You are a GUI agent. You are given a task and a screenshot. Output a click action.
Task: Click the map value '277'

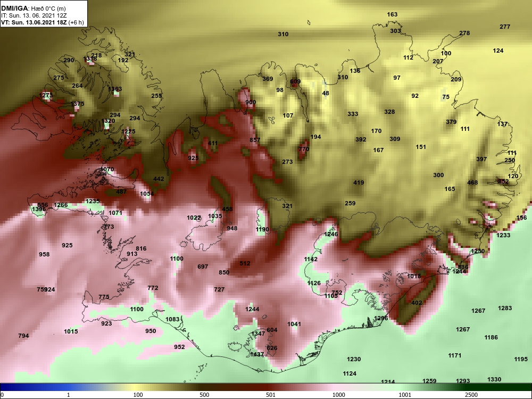505,27
